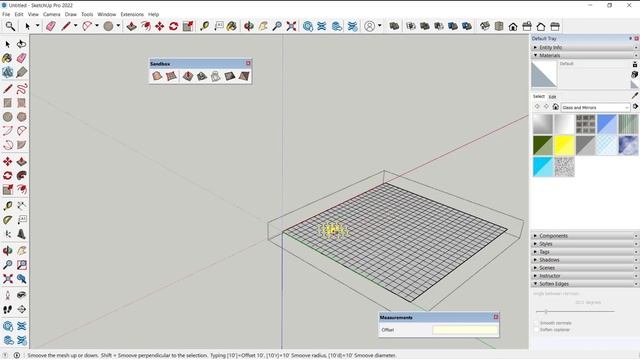Expand the Tags panel

pos(584,252)
